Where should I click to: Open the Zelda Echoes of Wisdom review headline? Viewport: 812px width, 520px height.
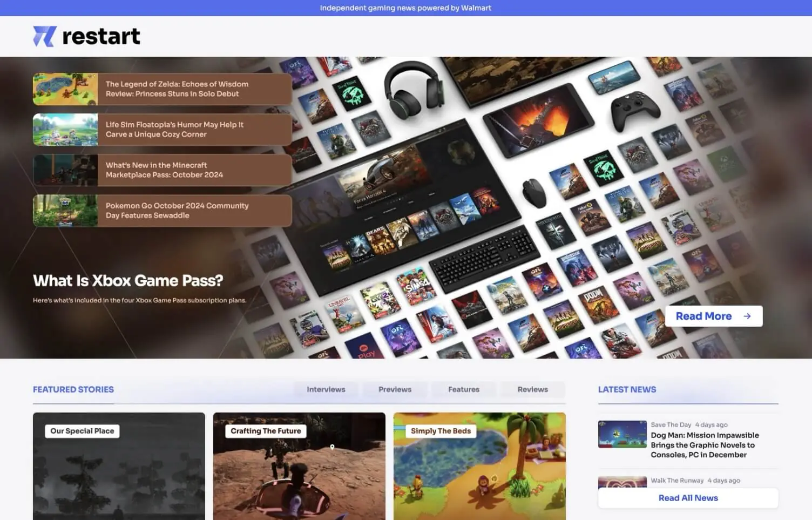[x=177, y=89]
